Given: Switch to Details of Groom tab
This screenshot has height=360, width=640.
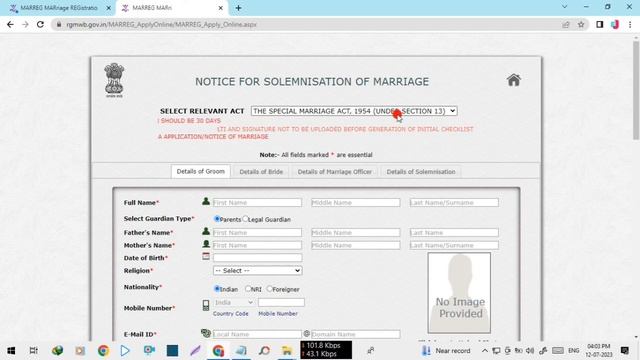Looking at the screenshot, I should [200, 171].
